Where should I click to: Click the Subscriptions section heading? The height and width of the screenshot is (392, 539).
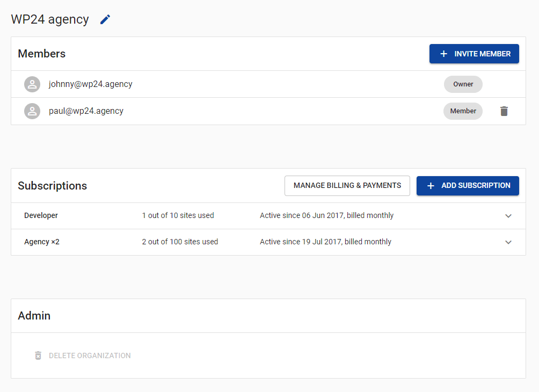coord(52,186)
